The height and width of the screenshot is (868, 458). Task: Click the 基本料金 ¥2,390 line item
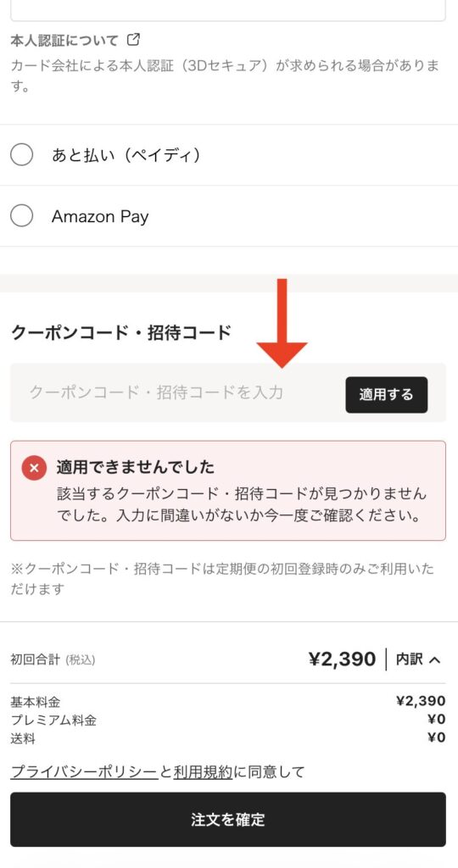228,701
